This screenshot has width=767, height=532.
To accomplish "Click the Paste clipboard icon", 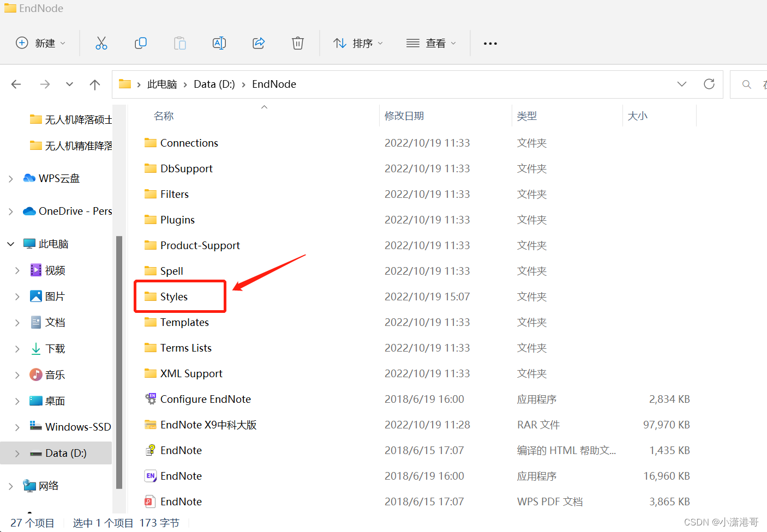I will point(180,43).
